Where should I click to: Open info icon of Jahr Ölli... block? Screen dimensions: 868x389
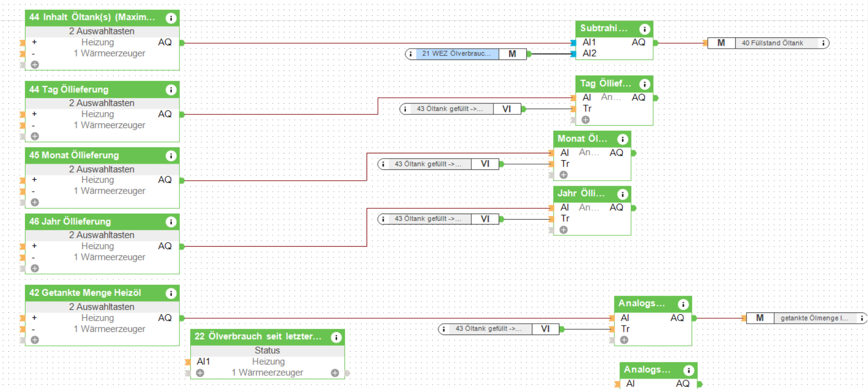(622, 194)
